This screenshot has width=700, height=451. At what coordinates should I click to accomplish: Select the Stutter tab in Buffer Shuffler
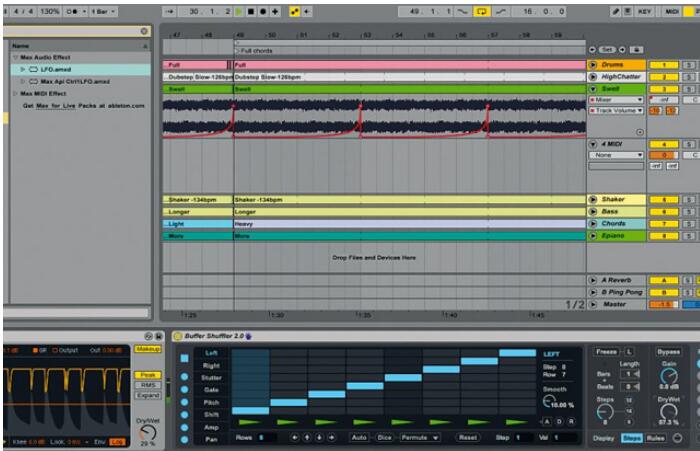pos(211,378)
